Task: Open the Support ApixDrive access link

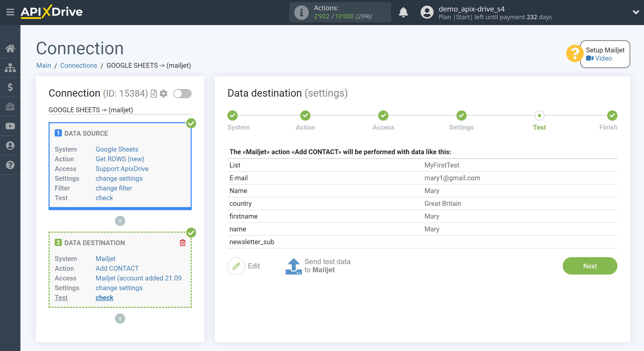Action: pyautogui.click(x=122, y=169)
